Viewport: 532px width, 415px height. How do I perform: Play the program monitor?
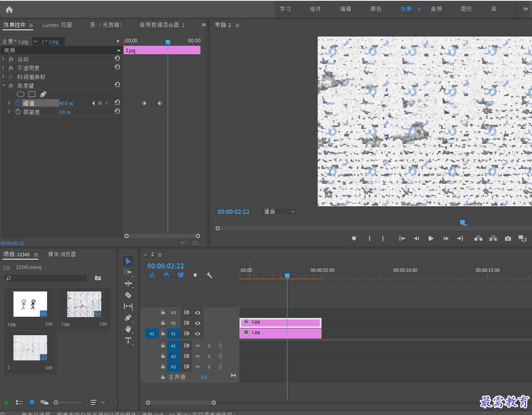[431, 238]
